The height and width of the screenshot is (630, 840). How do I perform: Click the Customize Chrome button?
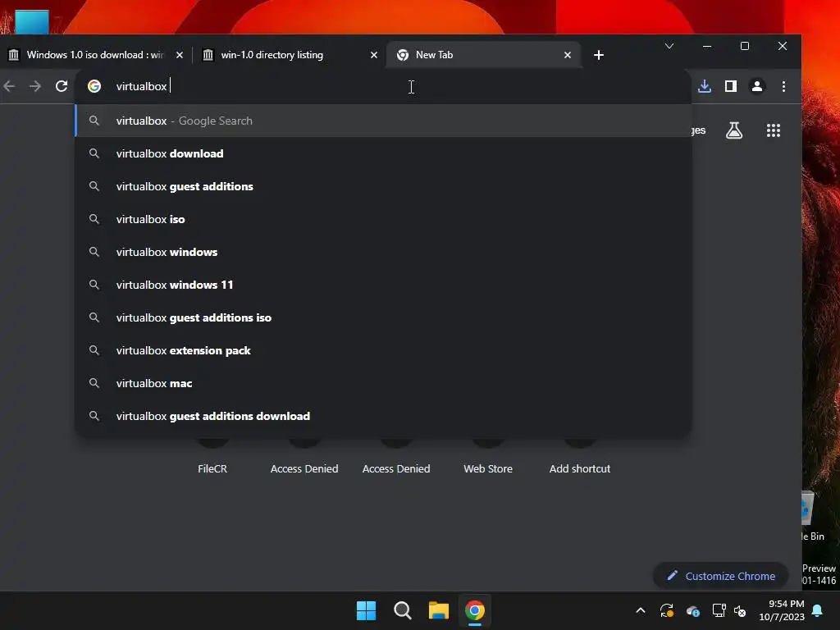click(720, 576)
